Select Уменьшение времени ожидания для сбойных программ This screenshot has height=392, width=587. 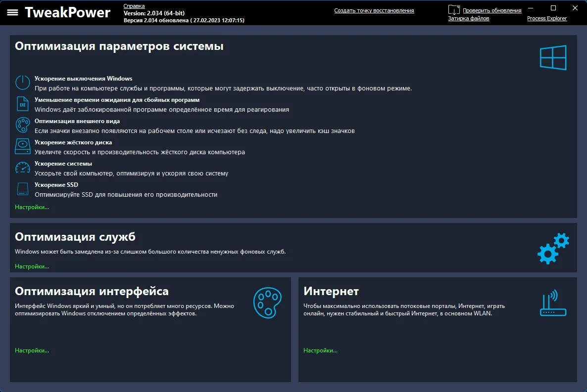[x=117, y=100]
